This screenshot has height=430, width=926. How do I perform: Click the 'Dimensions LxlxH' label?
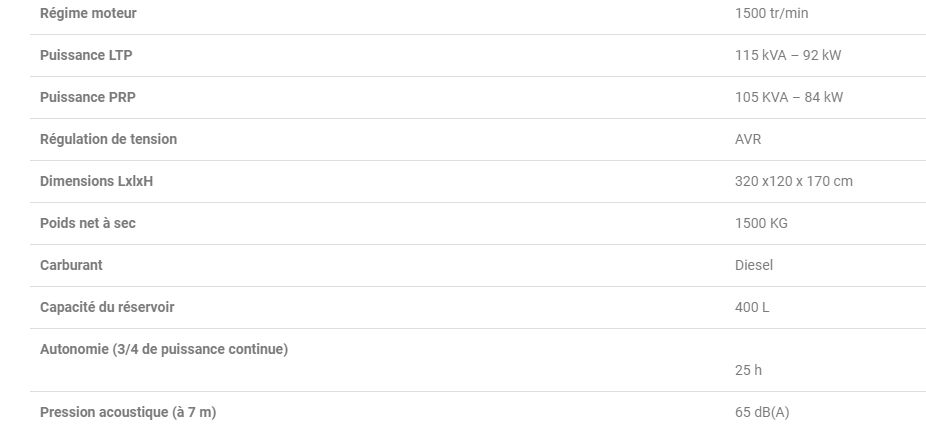coord(96,181)
